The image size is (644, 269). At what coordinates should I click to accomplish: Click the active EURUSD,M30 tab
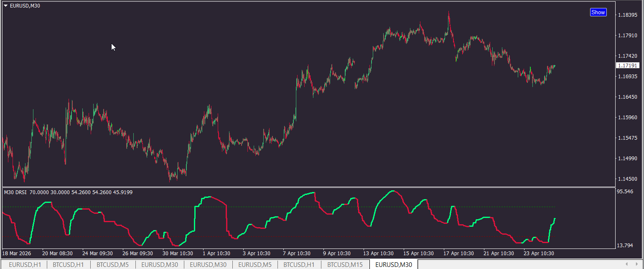394,264
